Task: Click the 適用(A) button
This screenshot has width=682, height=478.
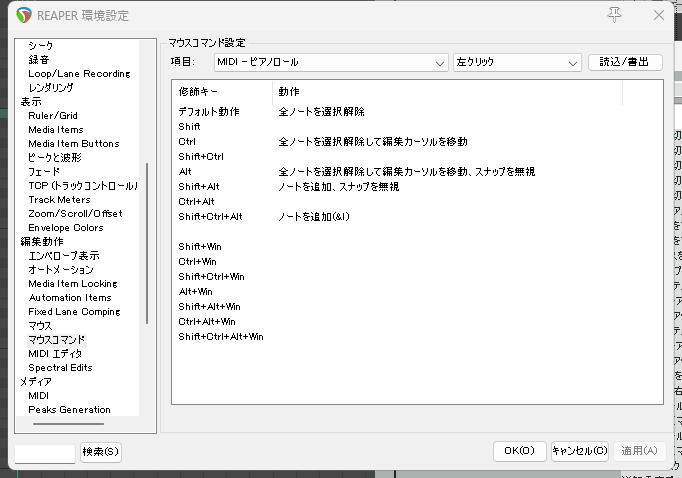Action: tap(639, 451)
